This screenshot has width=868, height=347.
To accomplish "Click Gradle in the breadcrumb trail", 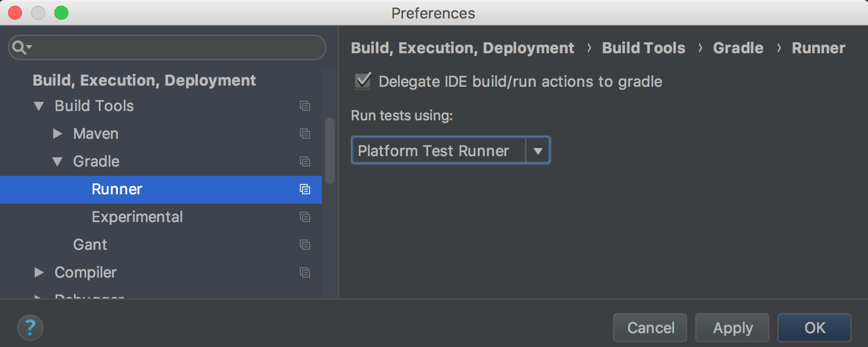I will pos(738,47).
